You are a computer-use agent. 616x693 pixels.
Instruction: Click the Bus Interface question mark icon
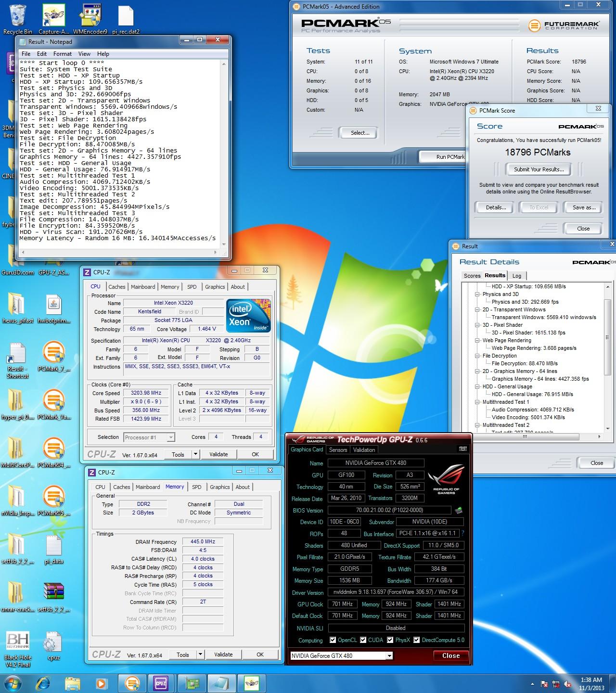tap(463, 534)
